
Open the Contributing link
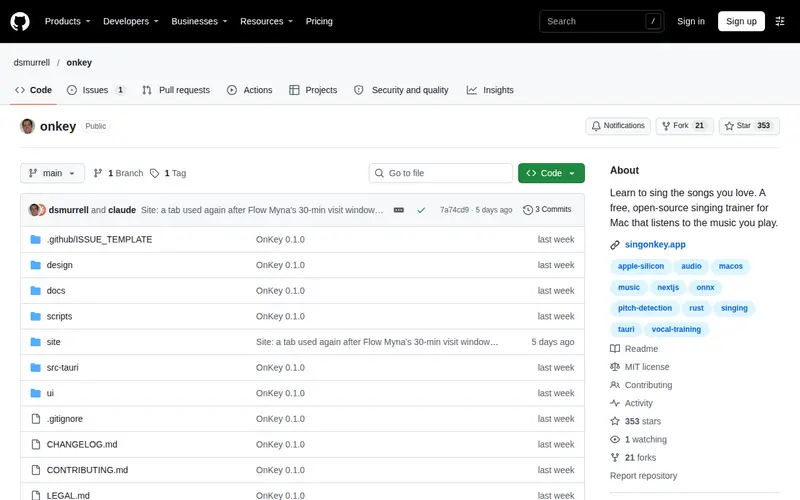(641, 385)
